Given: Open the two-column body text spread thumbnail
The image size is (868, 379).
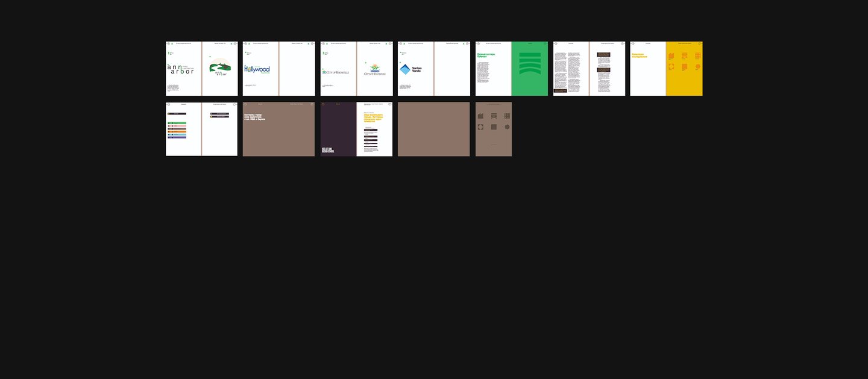Looking at the screenshot, I should 590,69.
